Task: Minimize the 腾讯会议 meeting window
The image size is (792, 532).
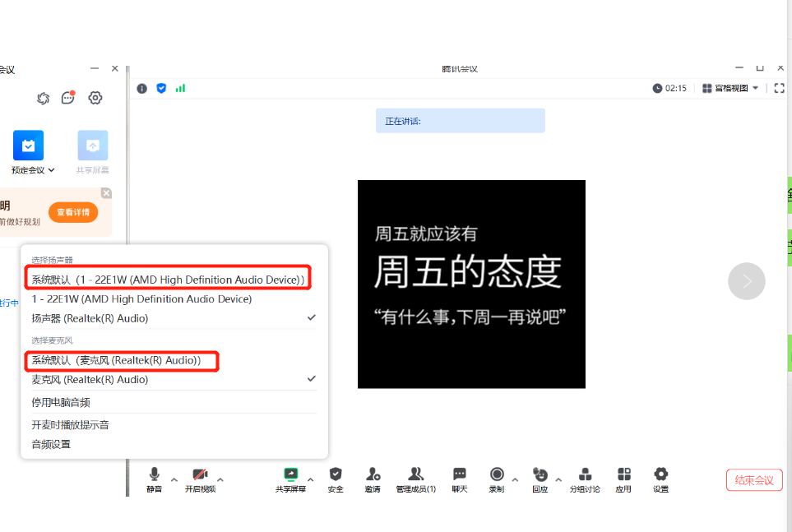Action: [739, 67]
